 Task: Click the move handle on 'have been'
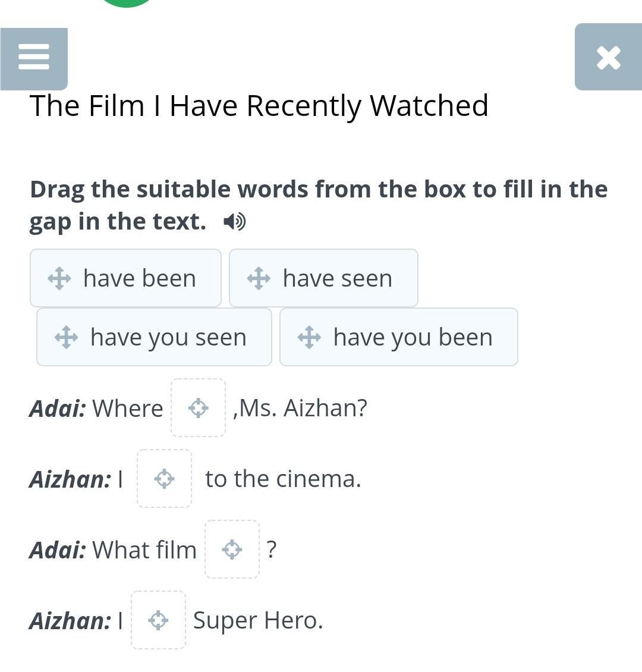(59, 278)
